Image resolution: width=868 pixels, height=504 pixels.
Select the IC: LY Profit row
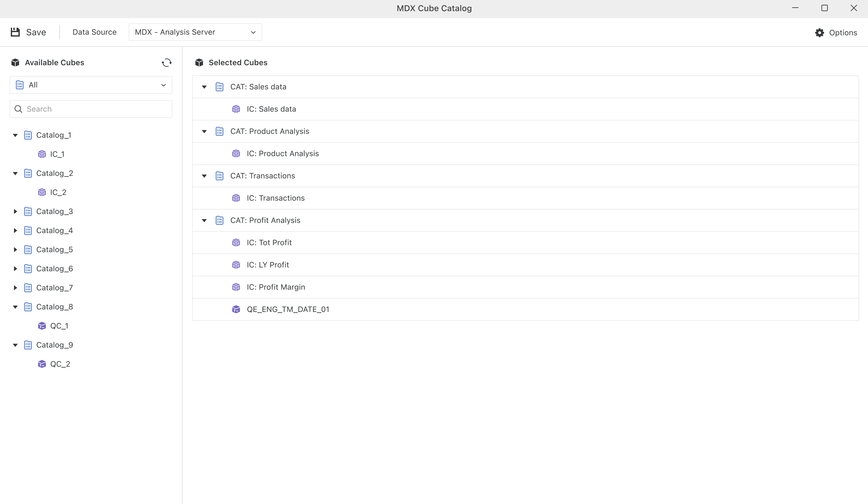[x=268, y=265]
